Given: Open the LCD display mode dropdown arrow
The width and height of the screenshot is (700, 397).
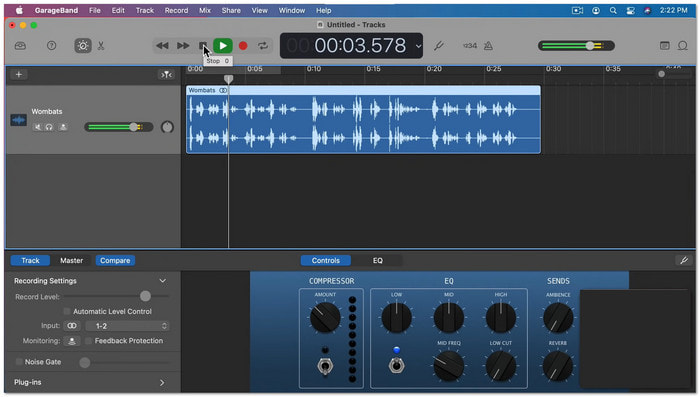Looking at the screenshot, I should [x=418, y=46].
